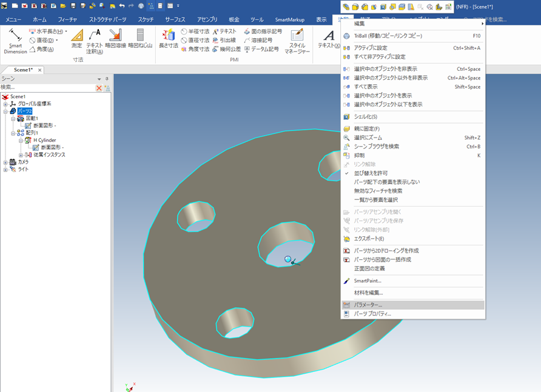
Task: Click the テキスト注釈 text annotation icon
Action: click(x=95, y=41)
